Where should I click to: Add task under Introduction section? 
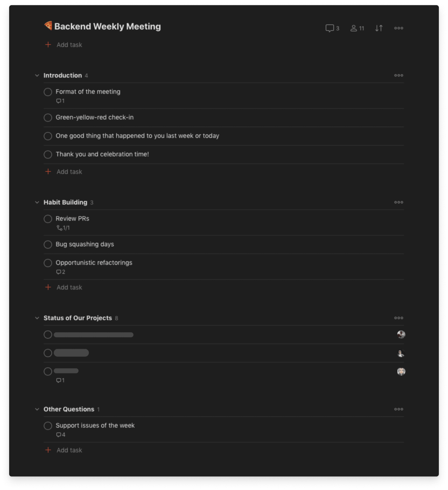click(64, 172)
